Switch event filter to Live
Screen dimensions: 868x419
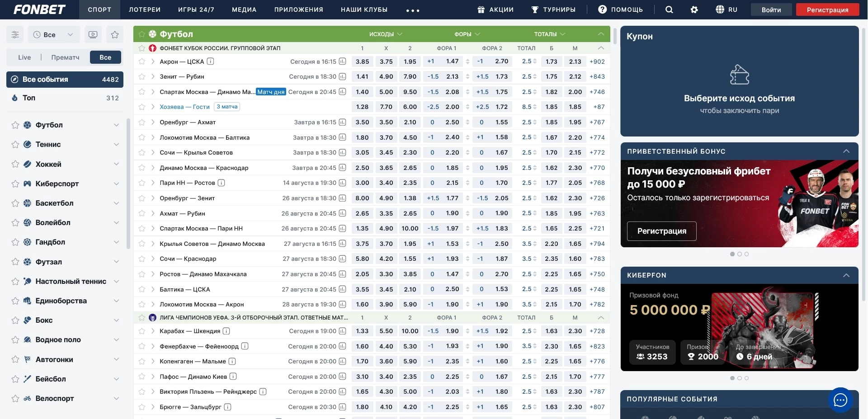point(24,57)
